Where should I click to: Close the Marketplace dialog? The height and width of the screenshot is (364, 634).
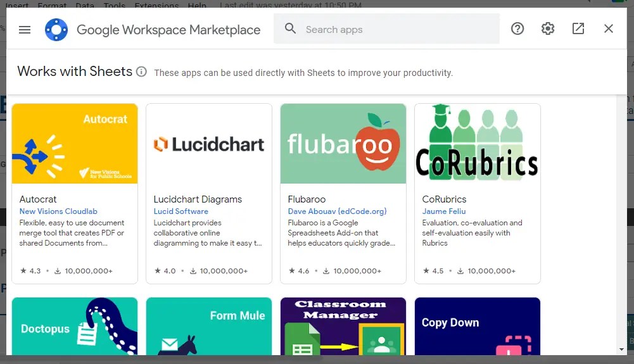tap(609, 28)
